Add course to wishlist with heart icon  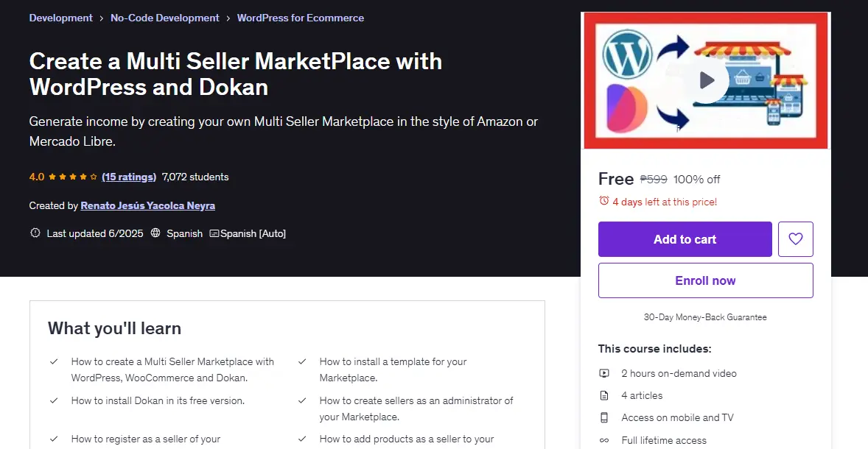tap(796, 239)
